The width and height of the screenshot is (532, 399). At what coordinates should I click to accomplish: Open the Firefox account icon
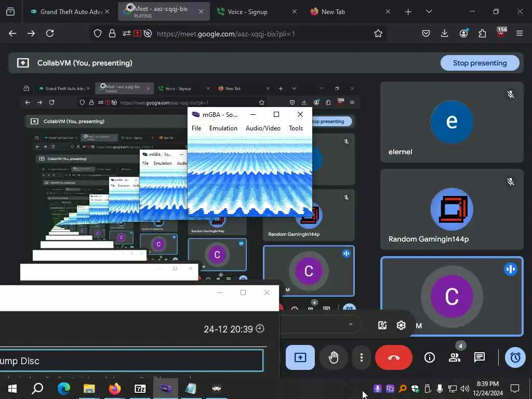[x=463, y=33]
